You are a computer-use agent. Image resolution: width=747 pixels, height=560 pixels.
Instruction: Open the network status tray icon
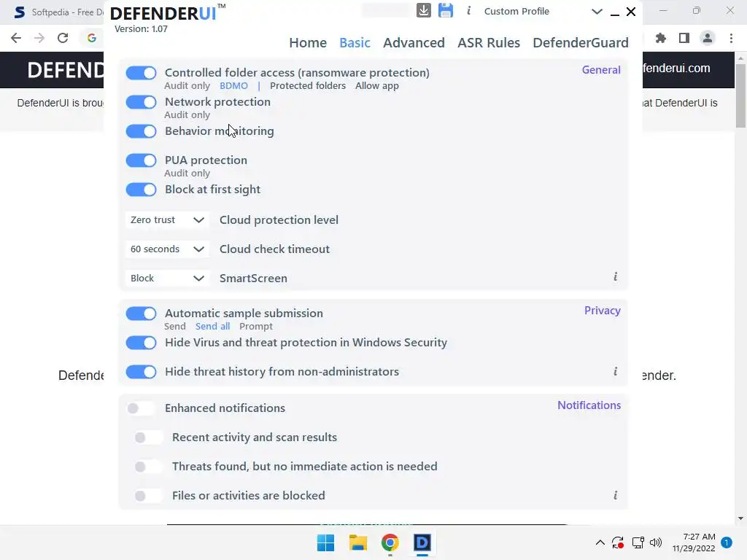coord(638,542)
